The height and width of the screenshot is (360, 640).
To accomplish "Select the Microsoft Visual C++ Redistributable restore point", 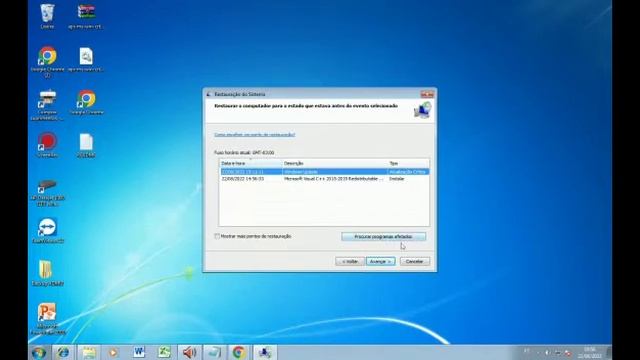I will click(324, 179).
